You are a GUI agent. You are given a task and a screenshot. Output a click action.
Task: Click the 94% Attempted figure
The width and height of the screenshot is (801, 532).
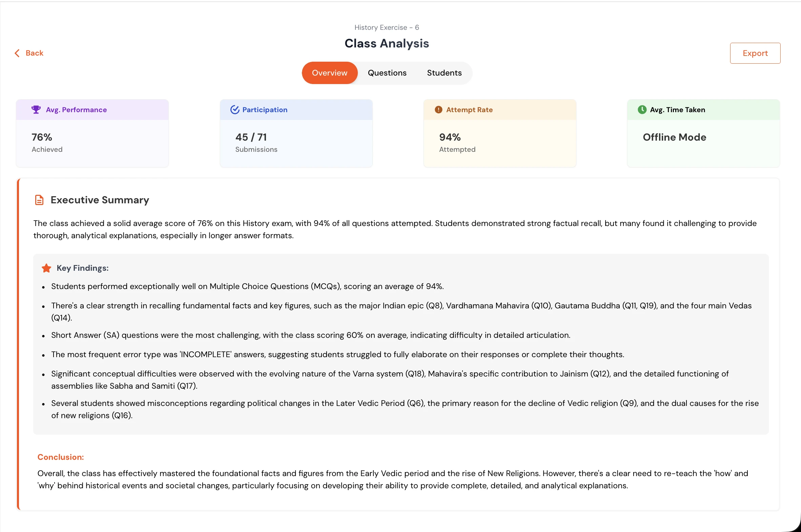tap(450, 138)
